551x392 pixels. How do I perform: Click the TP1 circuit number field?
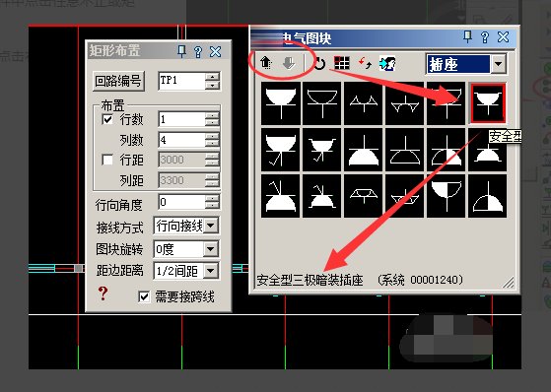coord(181,81)
